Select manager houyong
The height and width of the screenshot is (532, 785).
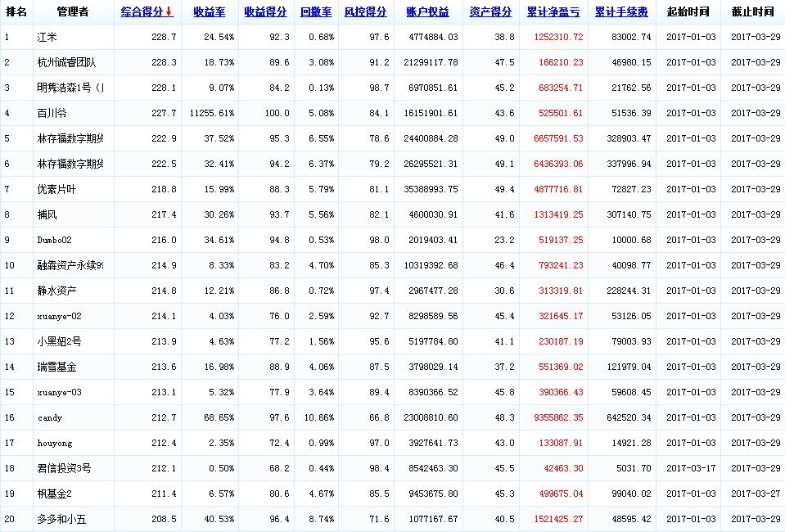[x=55, y=444]
